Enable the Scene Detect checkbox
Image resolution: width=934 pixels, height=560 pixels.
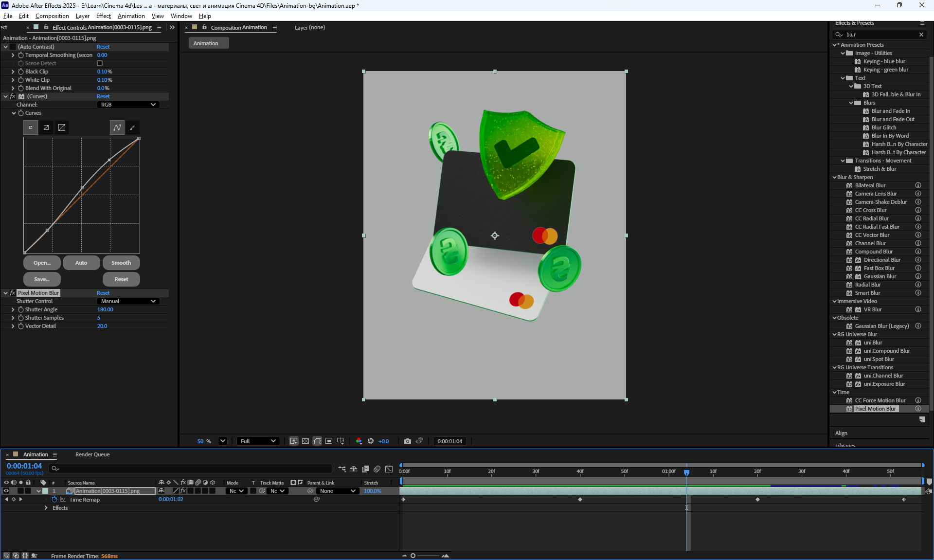[x=100, y=63]
